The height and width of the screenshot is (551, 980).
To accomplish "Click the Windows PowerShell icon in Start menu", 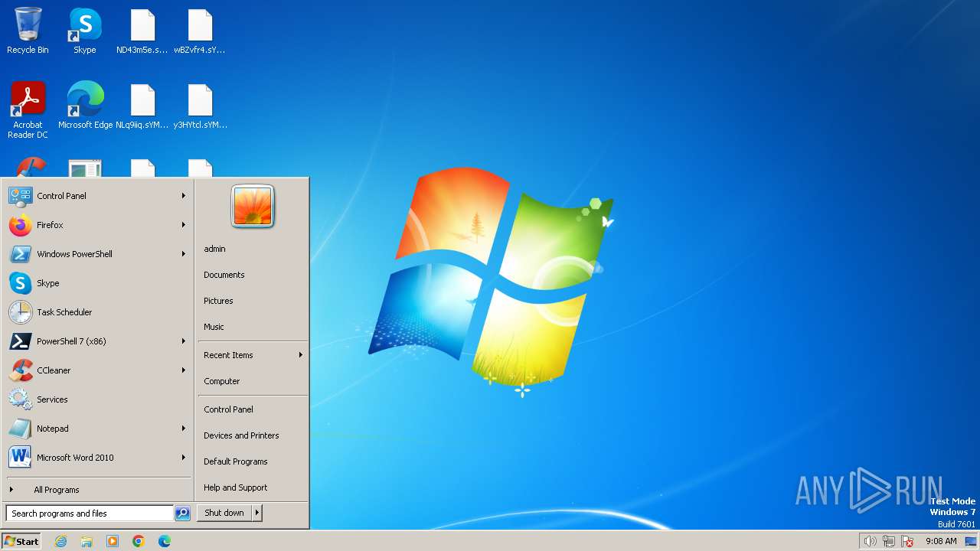I will click(x=21, y=254).
